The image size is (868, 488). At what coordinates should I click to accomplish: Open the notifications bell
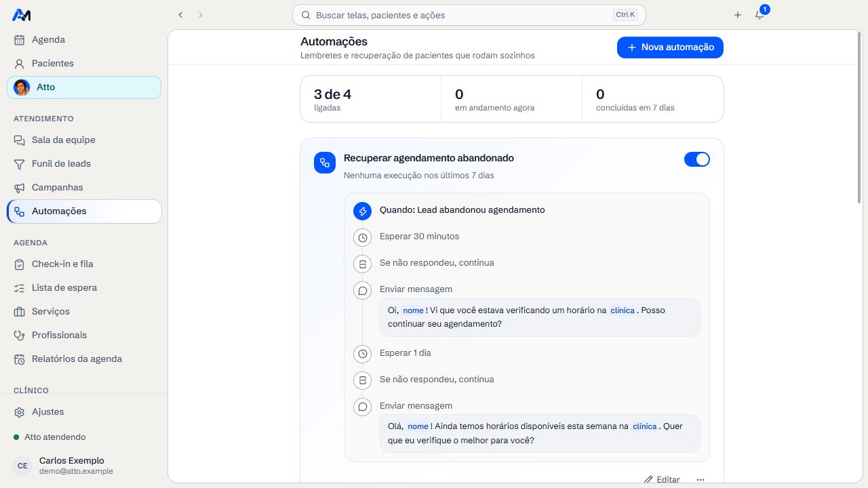759,15
